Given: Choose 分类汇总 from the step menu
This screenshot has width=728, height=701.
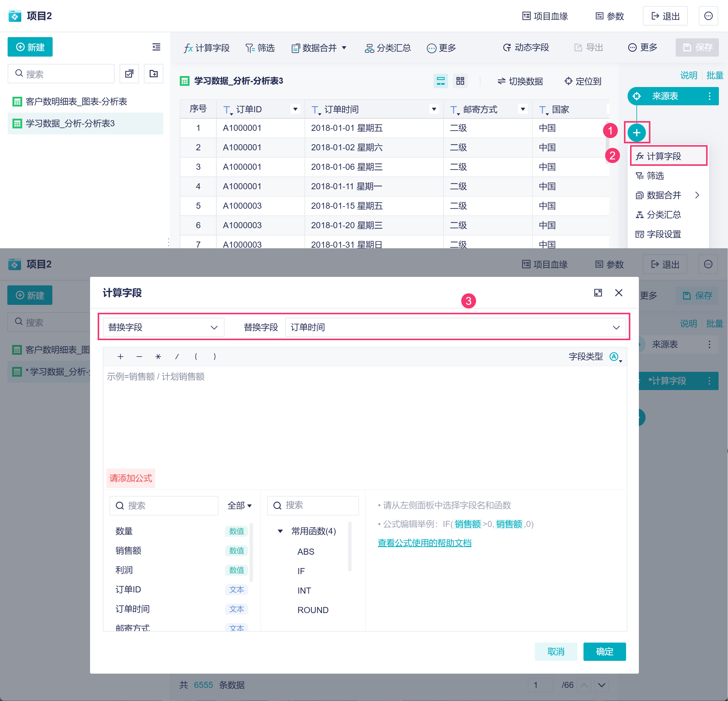Looking at the screenshot, I should point(664,215).
